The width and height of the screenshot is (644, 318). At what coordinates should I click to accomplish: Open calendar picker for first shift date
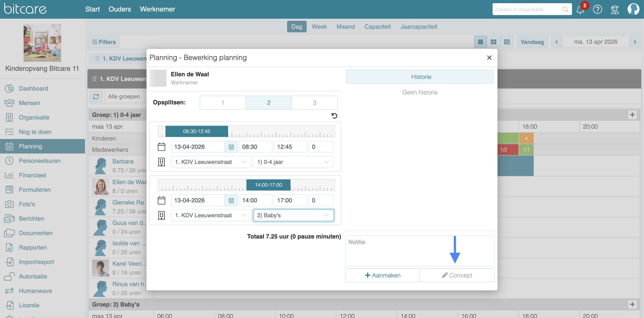tap(231, 147)
